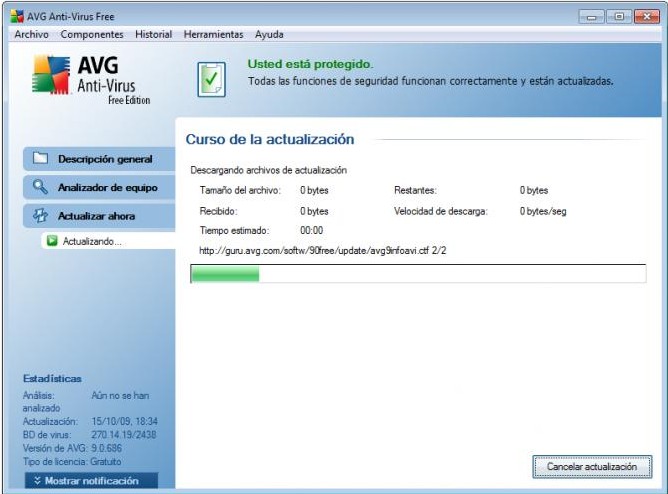Click 'Descargando archivos de actualización' text
This screenshot has height=494, width=668.
pyautogui.click(x=268, y=170)
